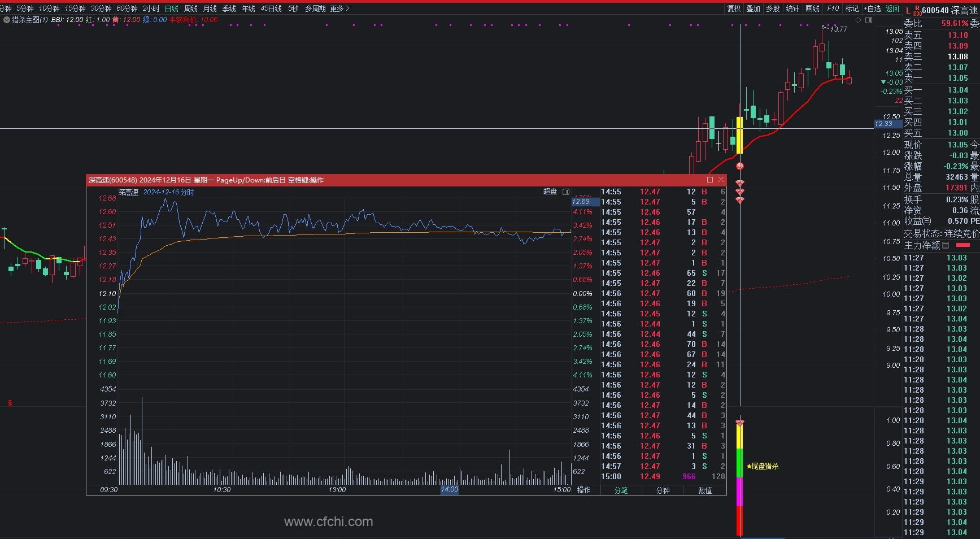The width and height of the screenshot is (980, 539).
Task: Open the F10 company info
Action: pos(833,8)
